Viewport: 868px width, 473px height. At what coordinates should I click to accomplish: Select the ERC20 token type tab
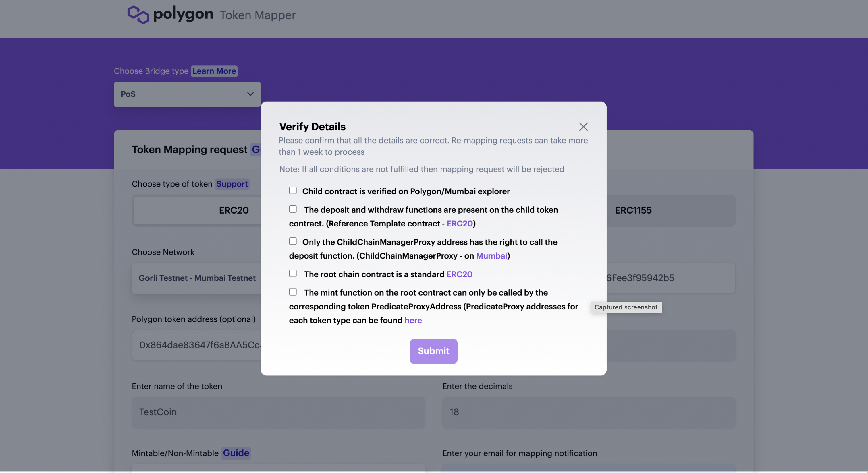point(197,210)
